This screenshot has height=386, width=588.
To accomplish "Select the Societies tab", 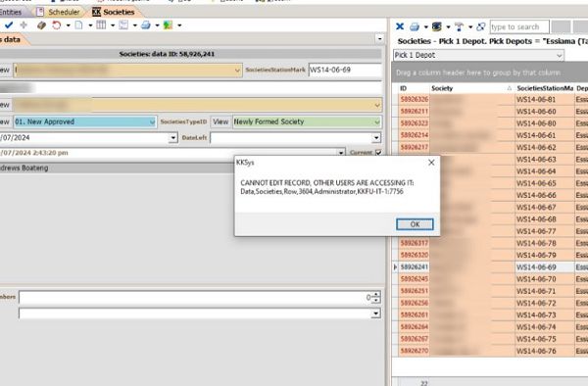I will (x=114, y=12).
